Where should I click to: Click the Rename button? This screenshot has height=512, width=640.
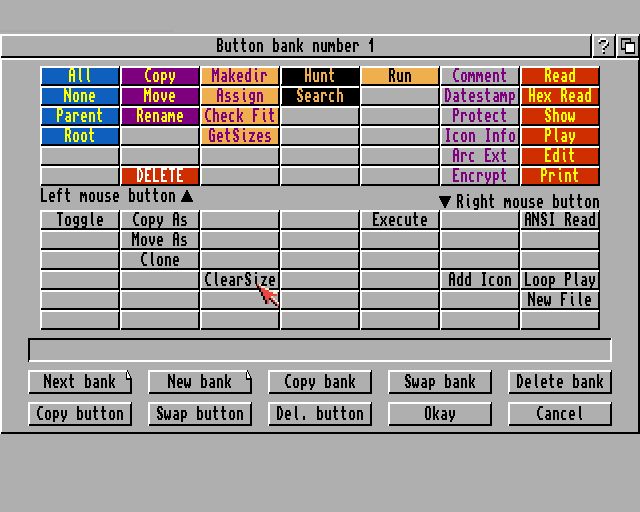pos(160,116)
